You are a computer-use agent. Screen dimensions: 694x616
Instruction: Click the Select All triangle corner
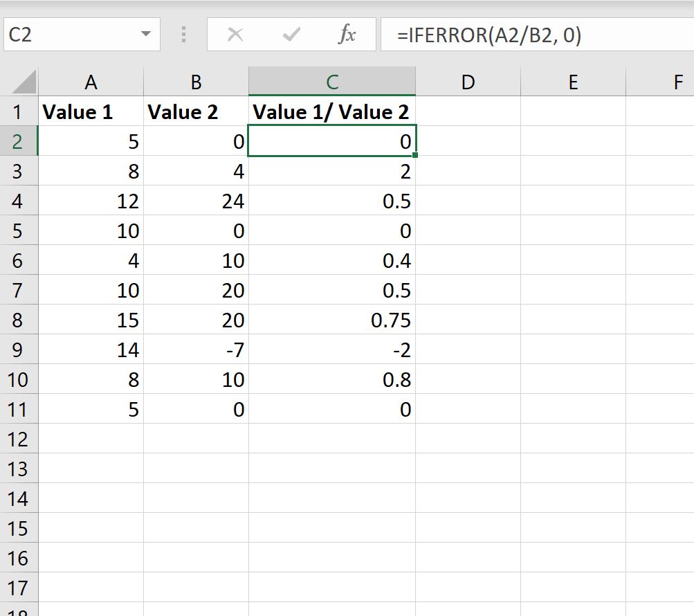pyautogui.click(x=24, y=82)
